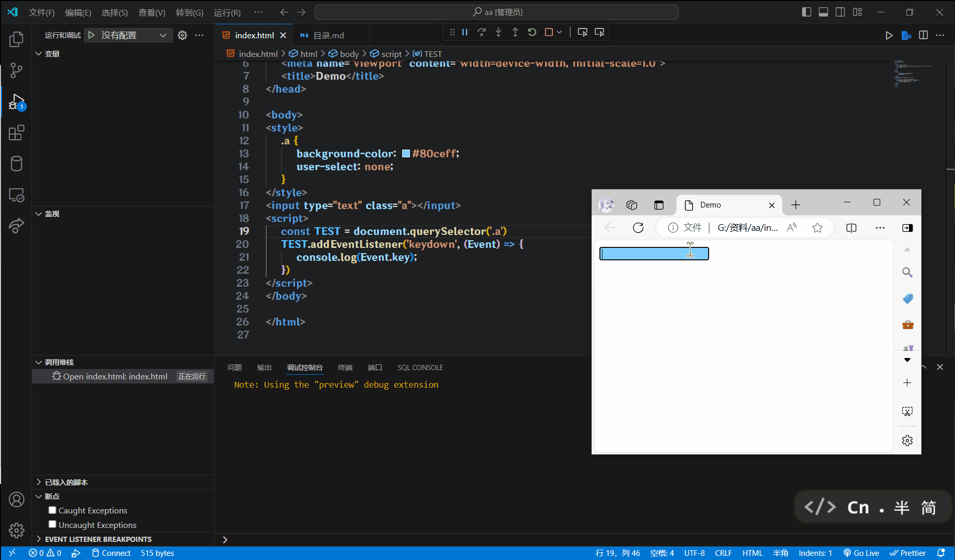
Task: Click Step Out in debug toolbar
Action: (x=515, y=32)
